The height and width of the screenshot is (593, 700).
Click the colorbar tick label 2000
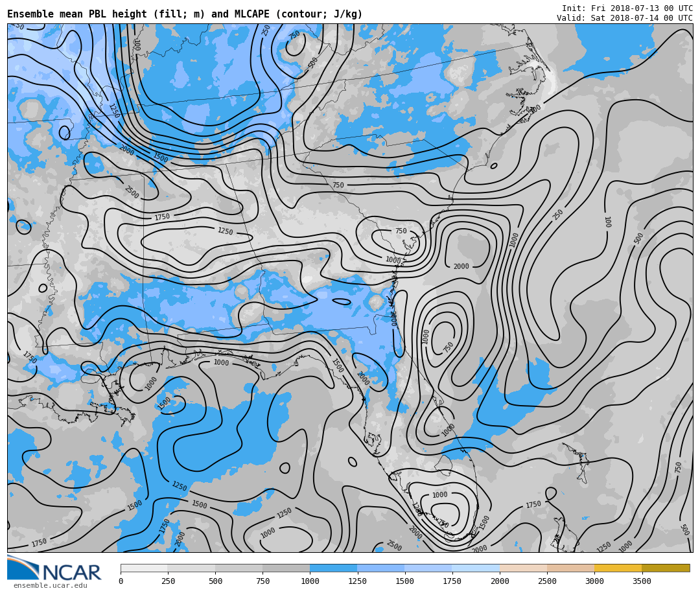coord(500,581)
